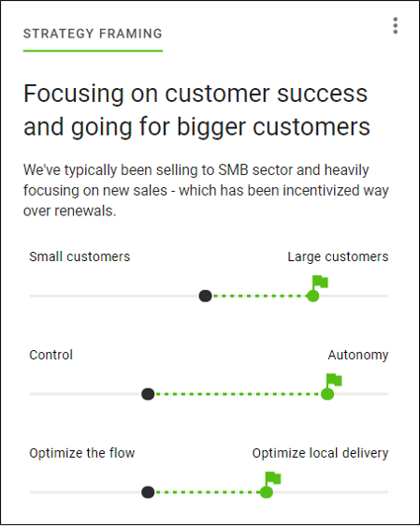Open the three-dot more options menu
Screen dimensions: 420x526
point(395,25)
